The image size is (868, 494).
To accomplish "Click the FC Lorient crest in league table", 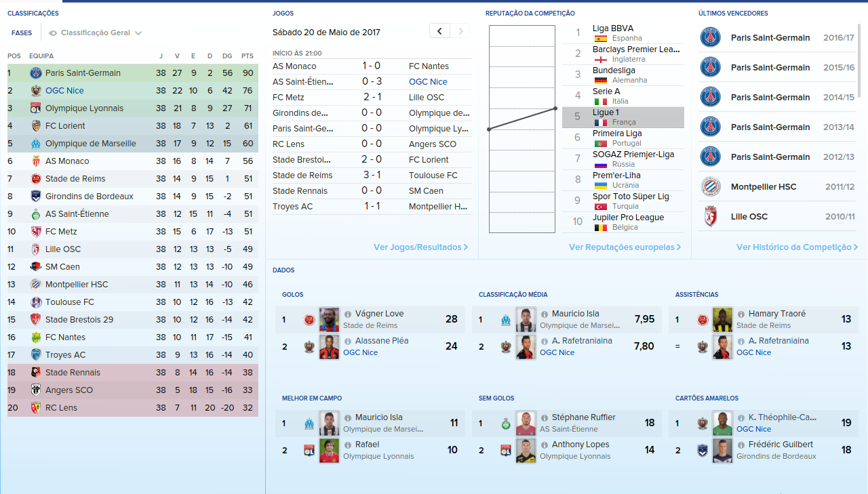I will (36, 125).
